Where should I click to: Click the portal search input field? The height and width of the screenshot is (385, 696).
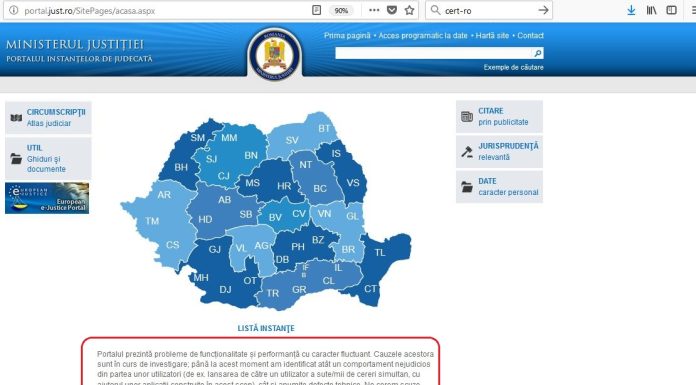click(434, 53)
